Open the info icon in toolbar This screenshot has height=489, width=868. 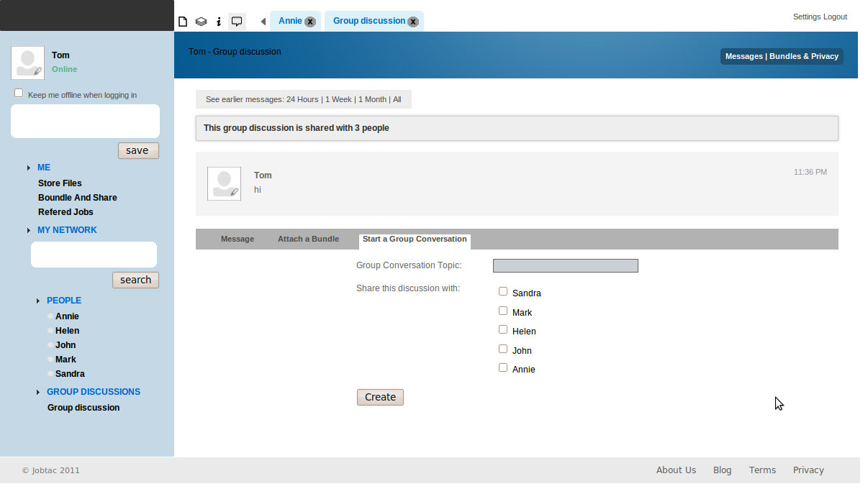(x=219, y=22)
